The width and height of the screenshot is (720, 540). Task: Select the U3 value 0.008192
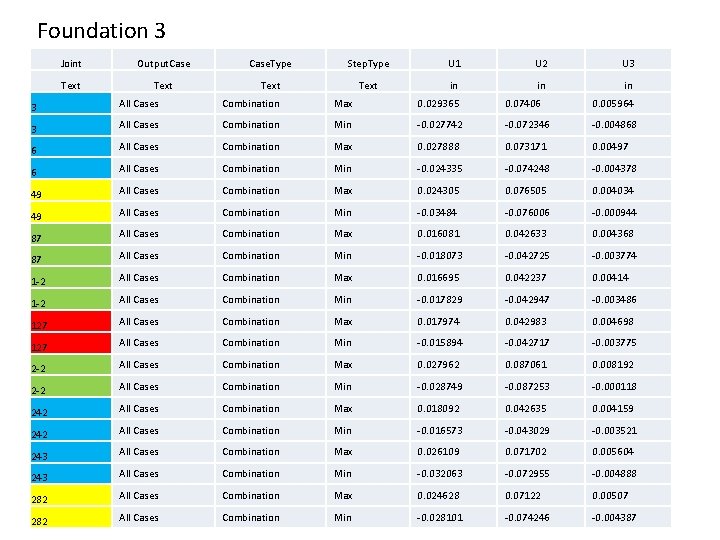613,365
